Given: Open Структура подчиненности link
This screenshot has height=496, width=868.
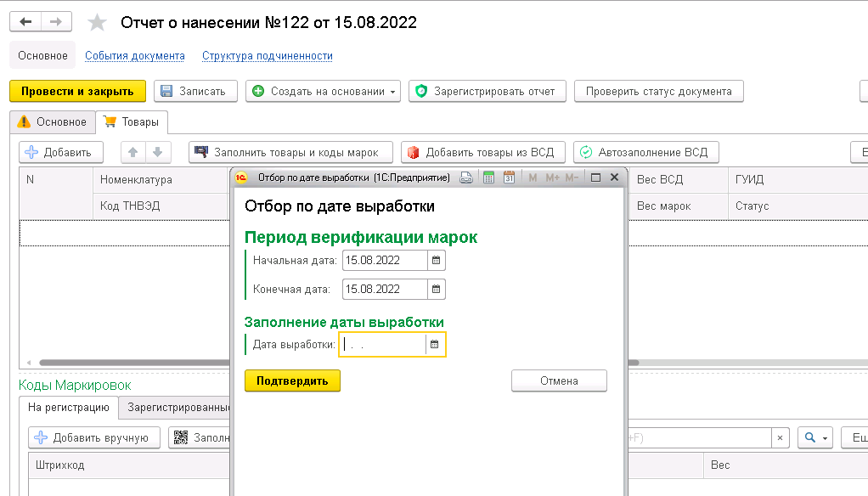Looking at the screenshot, I should 268,56.
